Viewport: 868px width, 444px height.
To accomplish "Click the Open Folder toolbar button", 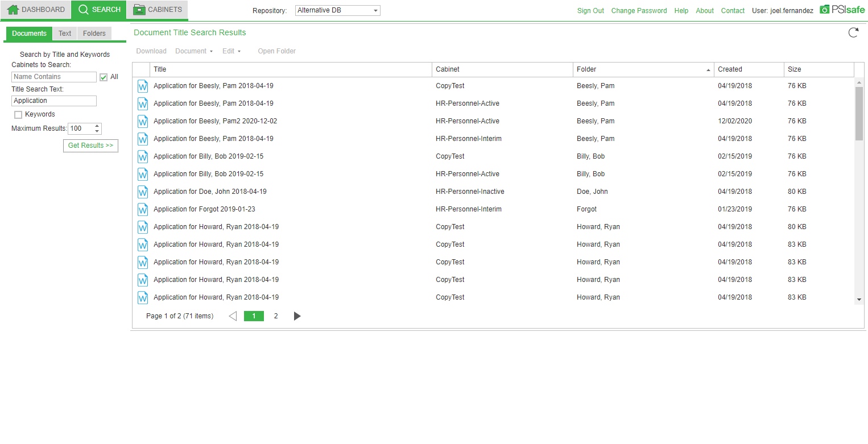I will pos(277,51).
